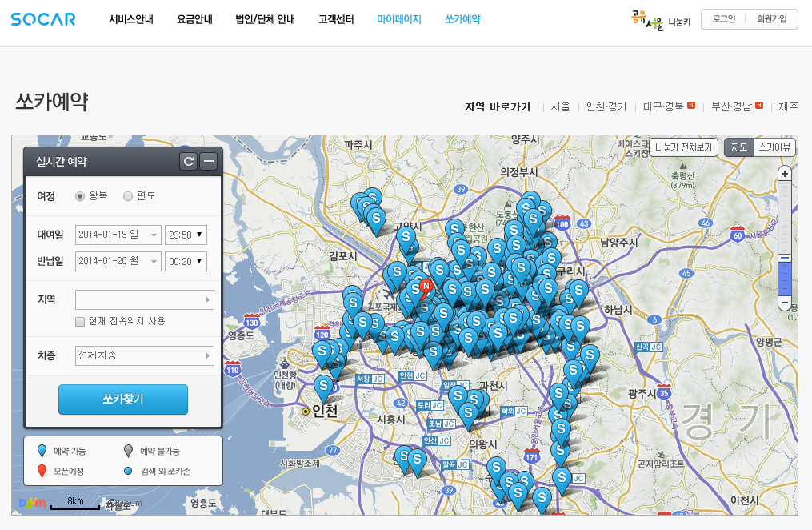
Task: Click the 안산 JC junction marker
Action: click(x=436, y=440)
